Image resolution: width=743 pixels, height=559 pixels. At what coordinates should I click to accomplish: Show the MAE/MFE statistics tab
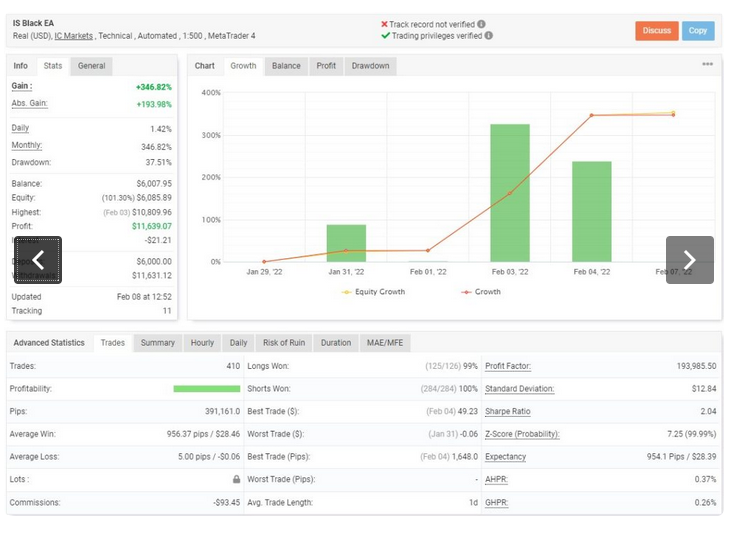pos(385,343)
